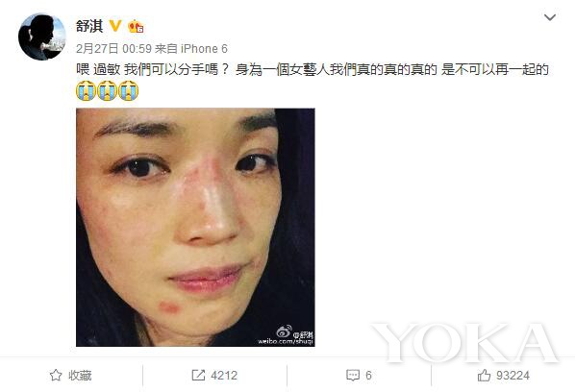Viewport: 575px width, 392px height.
Task: Toggle like showing 93224 count
Action: pyautogui.click(x=503, y=376)
